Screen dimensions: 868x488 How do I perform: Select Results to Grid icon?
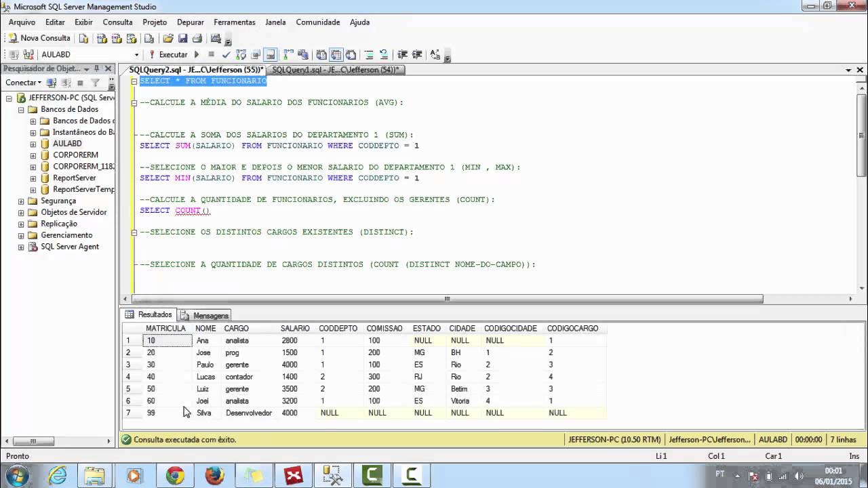[336, 54]
